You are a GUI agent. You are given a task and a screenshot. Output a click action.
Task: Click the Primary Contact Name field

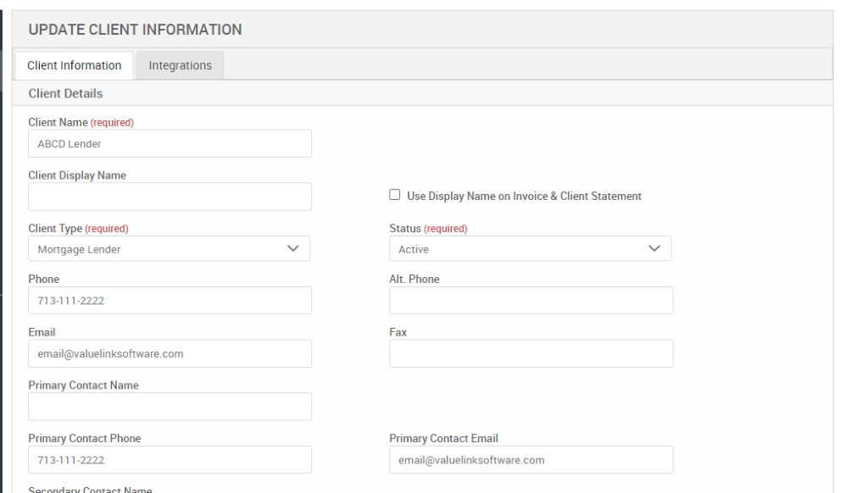[x=170, y=406]
